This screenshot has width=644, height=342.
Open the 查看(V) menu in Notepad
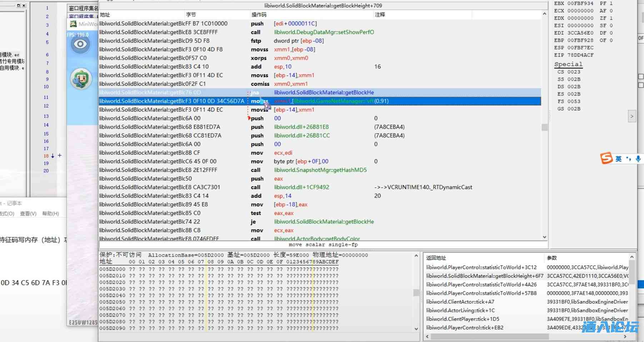coord(28,214)
